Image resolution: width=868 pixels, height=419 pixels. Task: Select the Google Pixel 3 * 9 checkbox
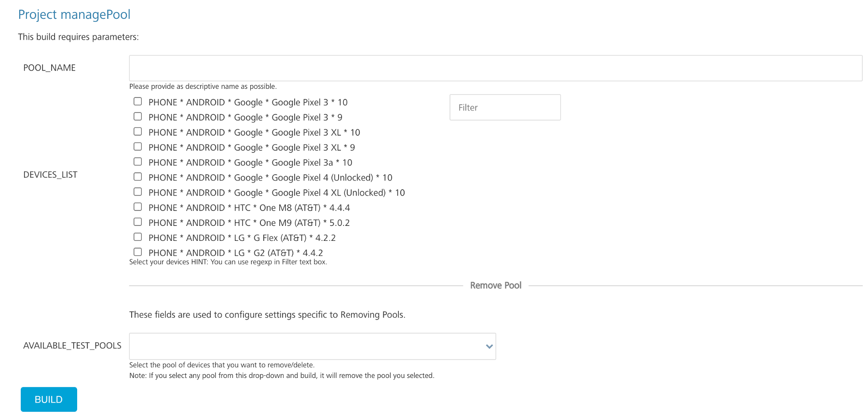coord(137,116)
